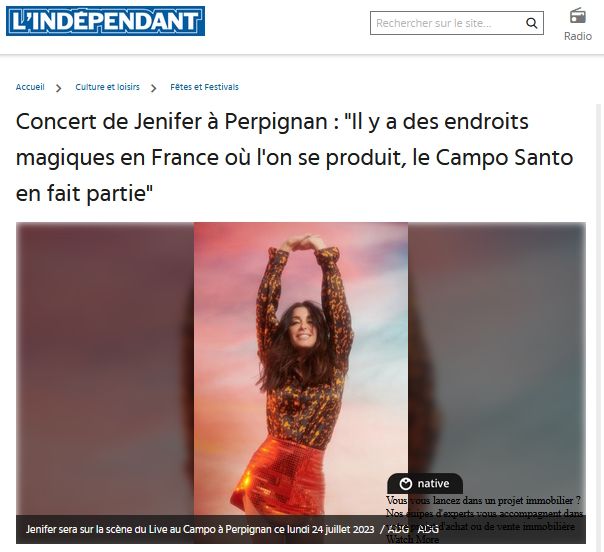Click blurred right side of hero image
The width and height of the screenshot is (604, 552).
tap(497, 347)
